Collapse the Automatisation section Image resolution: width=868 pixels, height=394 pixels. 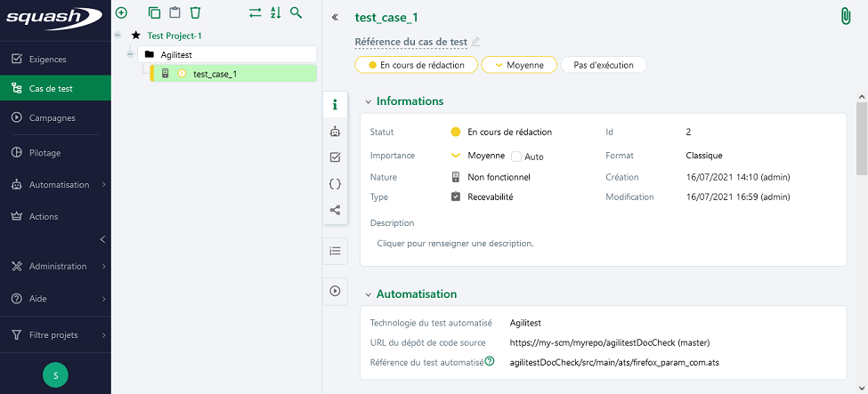coord(368,294)
